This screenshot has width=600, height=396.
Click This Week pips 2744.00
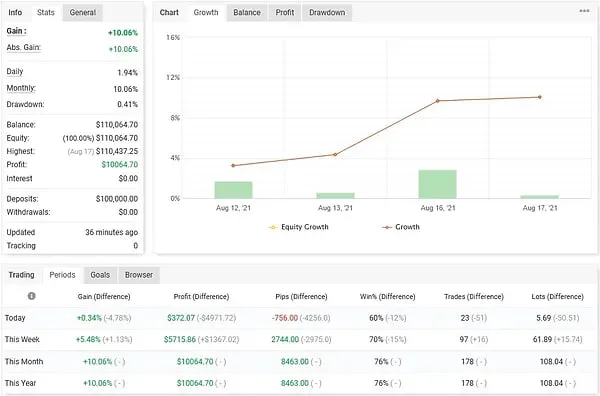(x=285, y=339)
